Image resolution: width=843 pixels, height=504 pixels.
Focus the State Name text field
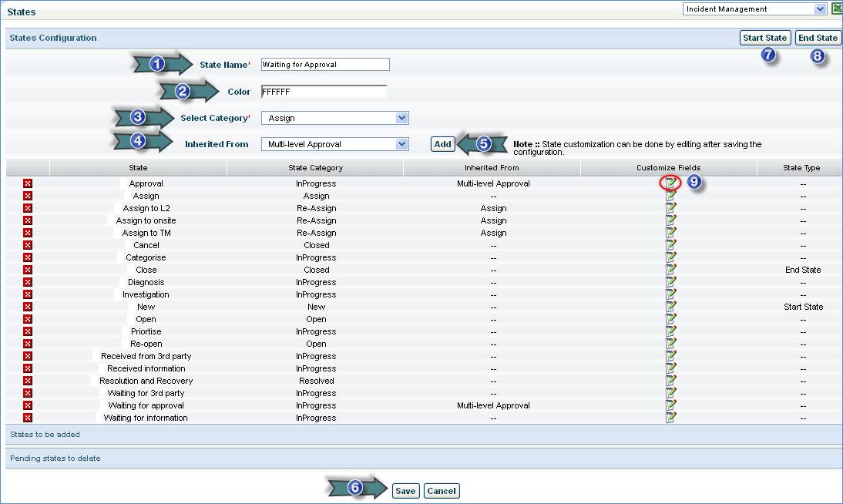(325, 65)
